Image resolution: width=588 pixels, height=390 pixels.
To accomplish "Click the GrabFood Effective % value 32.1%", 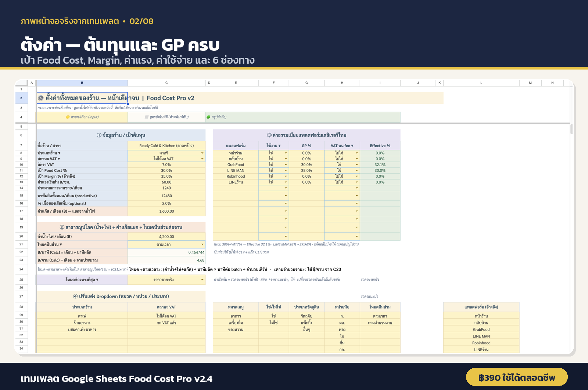I will 380,165.
